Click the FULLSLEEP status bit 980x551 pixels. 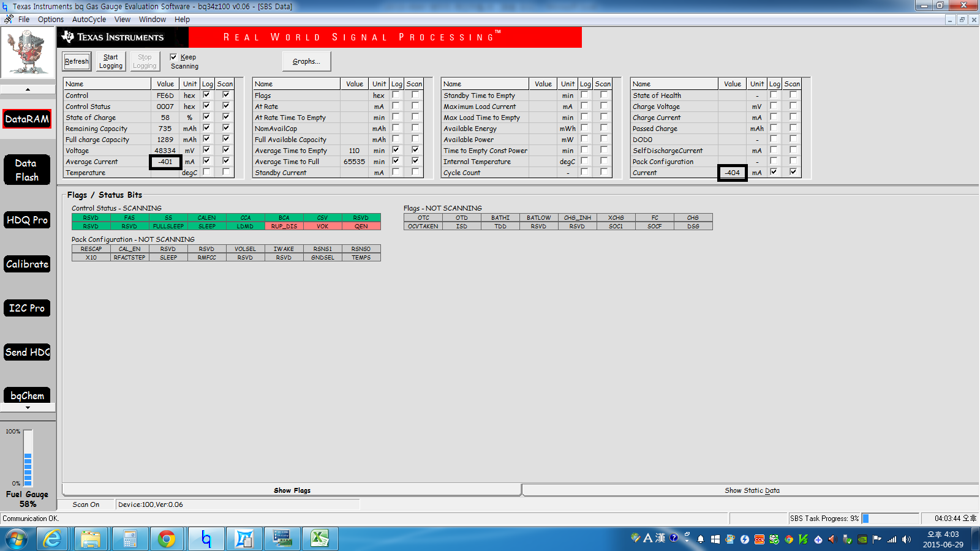[168, 227]
